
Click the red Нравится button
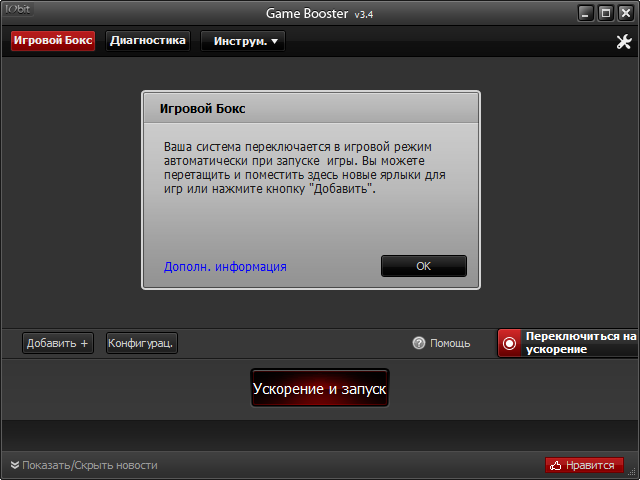[584, 465]
